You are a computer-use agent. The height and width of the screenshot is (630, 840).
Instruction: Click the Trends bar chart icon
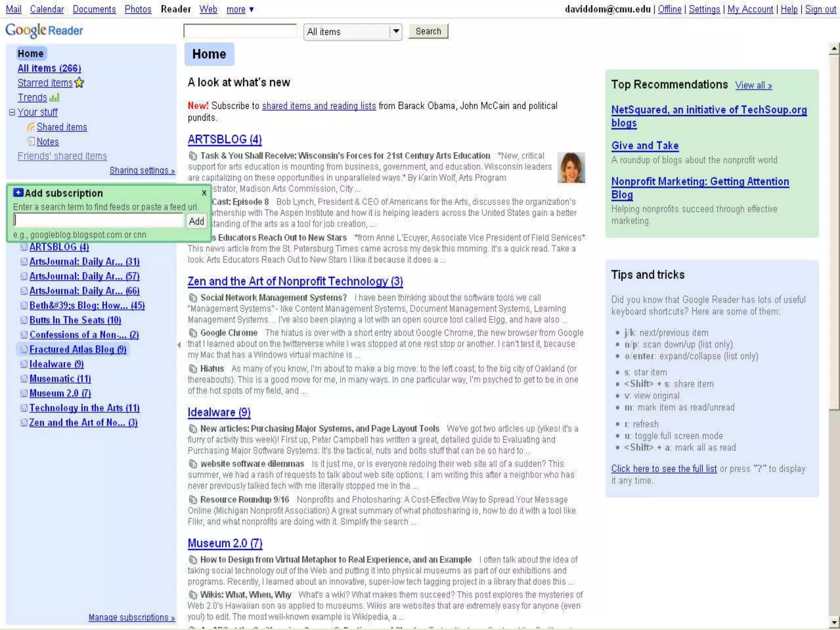coord(55,98)
